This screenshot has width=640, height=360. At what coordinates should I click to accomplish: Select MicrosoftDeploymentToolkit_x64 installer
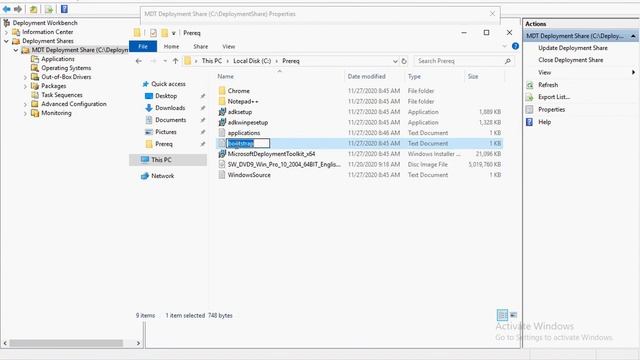pyautogui.click(x=271, y=154)
